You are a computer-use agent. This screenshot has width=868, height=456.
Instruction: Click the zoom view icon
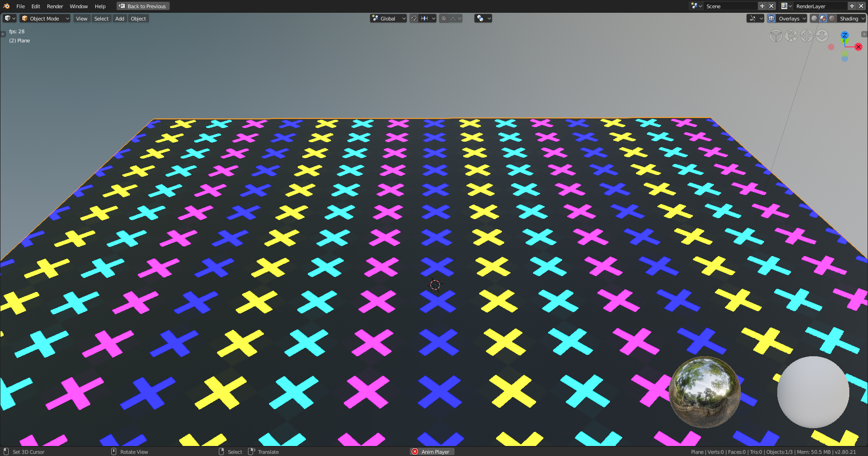click(x=822, y=36)
